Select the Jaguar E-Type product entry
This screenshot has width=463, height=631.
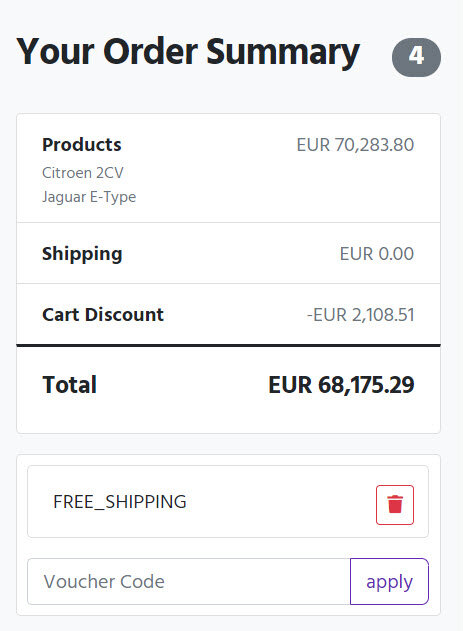point(89,197)
